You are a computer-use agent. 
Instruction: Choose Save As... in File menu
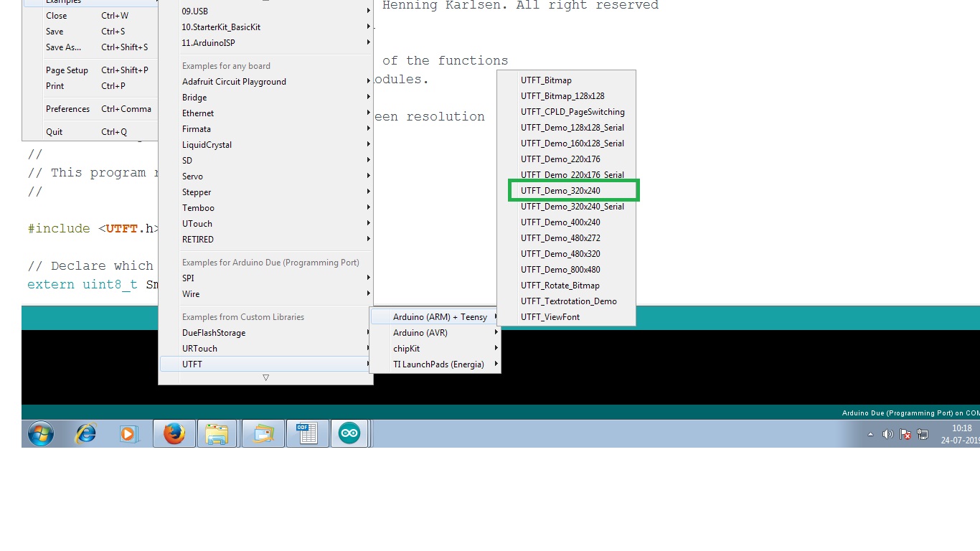(90, 47)
